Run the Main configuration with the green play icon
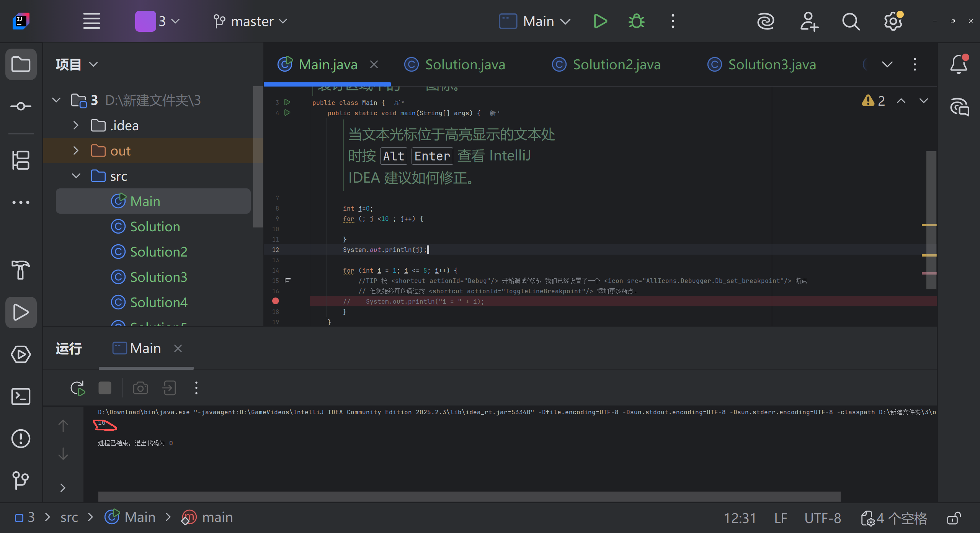The width and height of the screenshot is (980, 533). click(x=600, y=21)
